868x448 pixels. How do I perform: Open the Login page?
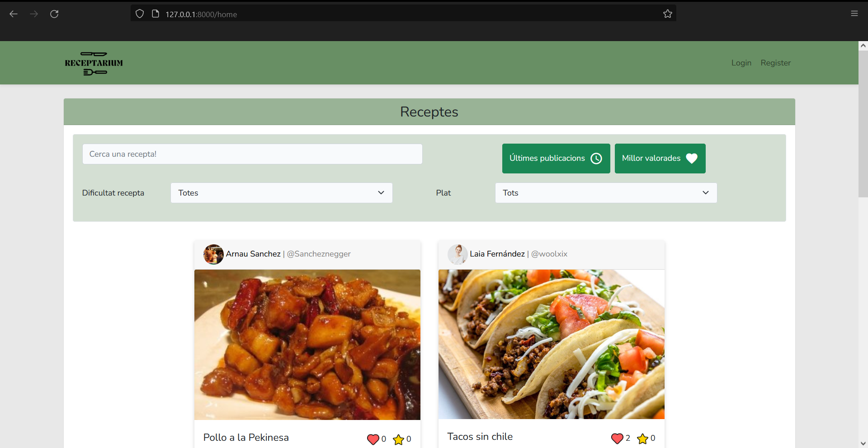[741, 63]
